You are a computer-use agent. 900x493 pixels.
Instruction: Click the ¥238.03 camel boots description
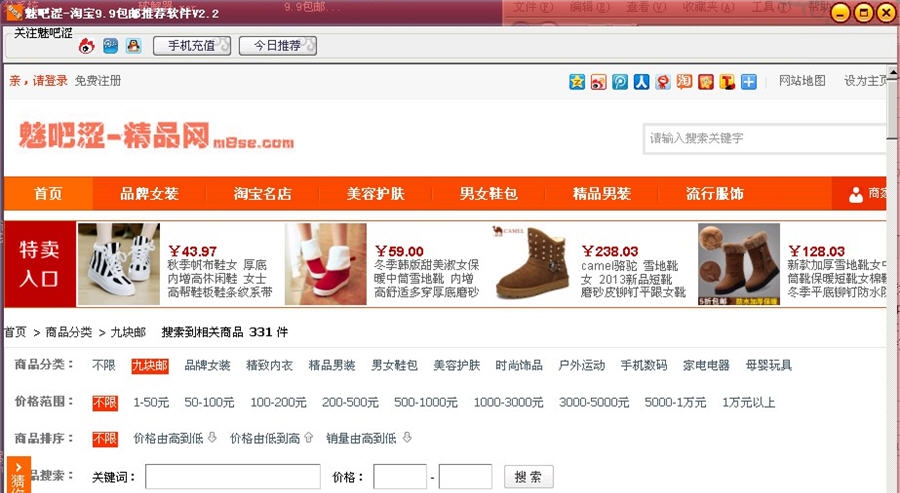tap(633, 279)
